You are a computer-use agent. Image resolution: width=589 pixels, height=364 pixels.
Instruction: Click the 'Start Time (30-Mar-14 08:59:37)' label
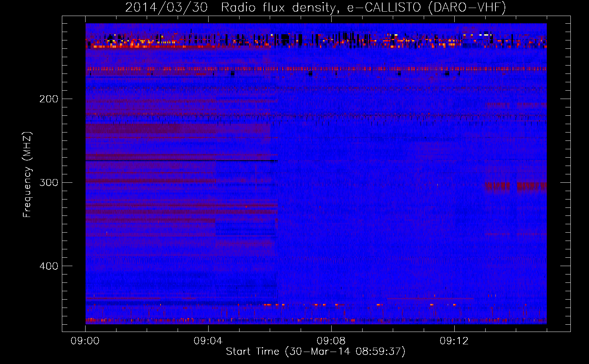click(316, 352)
